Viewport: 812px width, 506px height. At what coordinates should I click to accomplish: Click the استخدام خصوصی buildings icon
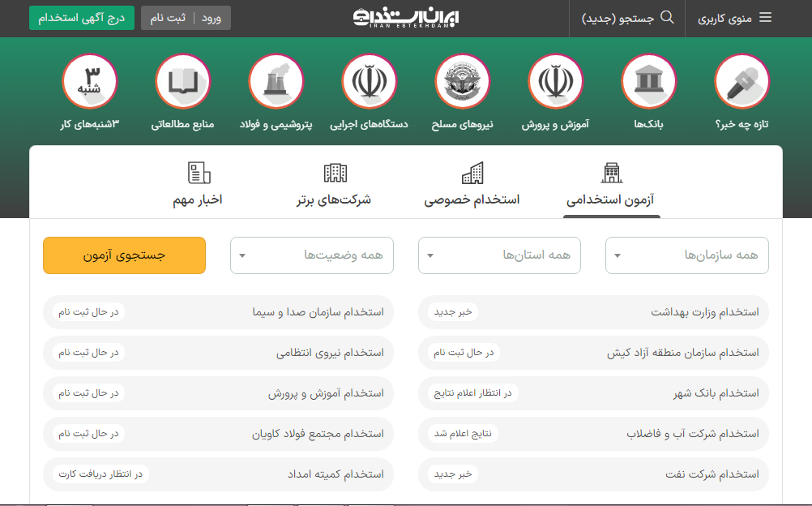tap(472, 173)
